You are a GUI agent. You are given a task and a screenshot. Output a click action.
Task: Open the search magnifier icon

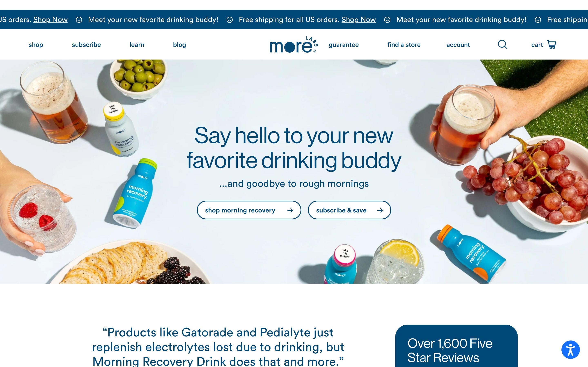[502, 44]
